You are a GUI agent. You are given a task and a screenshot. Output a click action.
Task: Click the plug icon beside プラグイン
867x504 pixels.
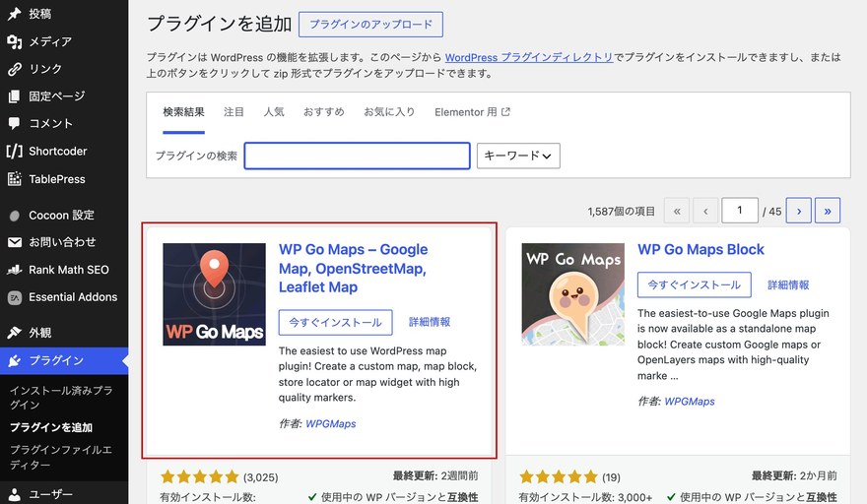(15, 361)
